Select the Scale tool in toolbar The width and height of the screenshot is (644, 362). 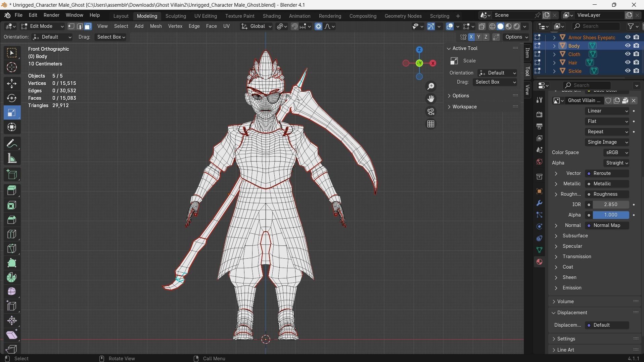coord(12,112)
